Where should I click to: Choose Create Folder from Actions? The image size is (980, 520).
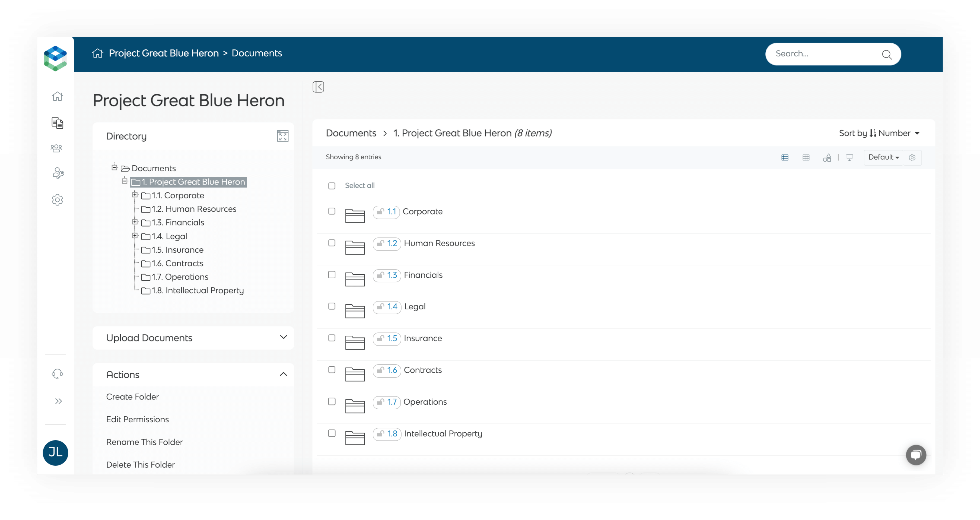point(132,397)
